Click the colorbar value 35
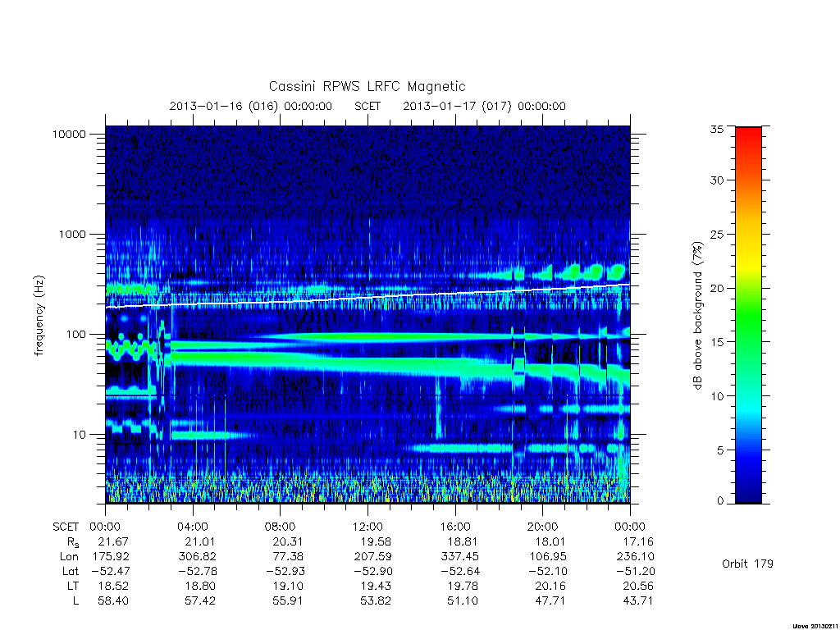The image size is (840, 630). tap(717, 129)
